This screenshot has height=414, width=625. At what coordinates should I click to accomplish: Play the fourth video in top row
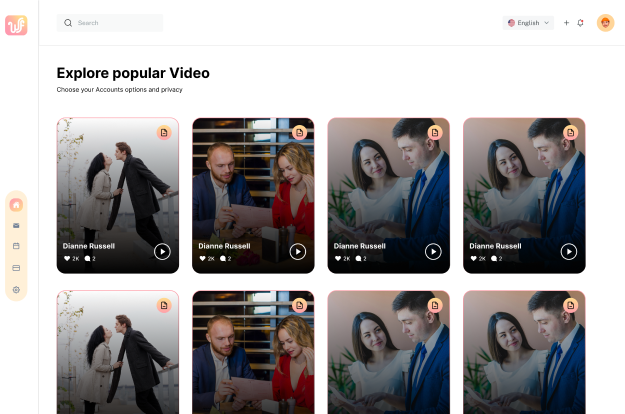coord(569,251)
